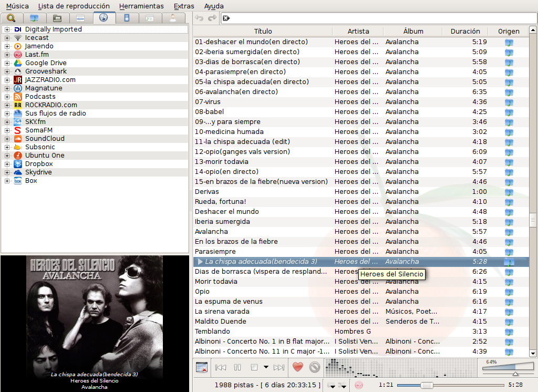Click the Subsonic icon
This screenshot has height=392, width=538.
[18, 147]
